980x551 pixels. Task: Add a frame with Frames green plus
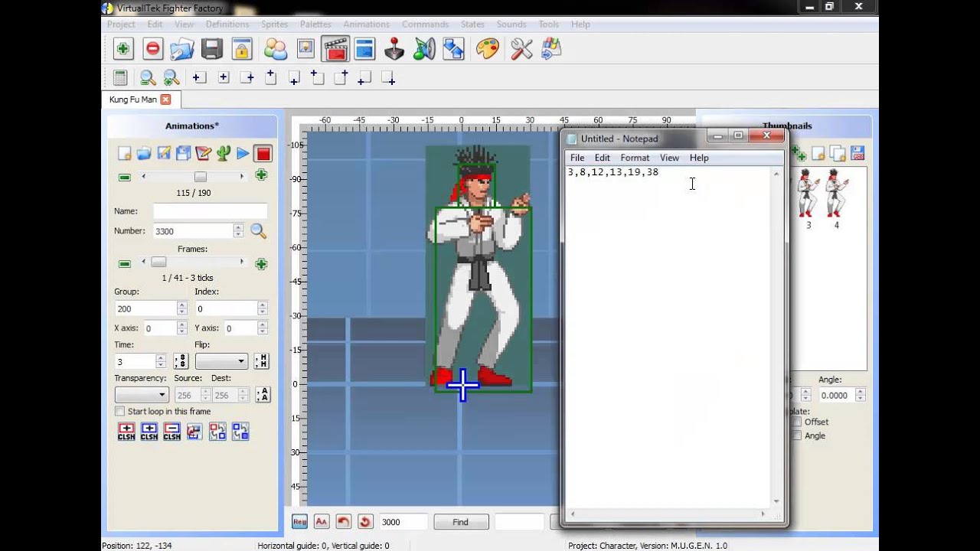pyautogui.click(x=261, y=264)
